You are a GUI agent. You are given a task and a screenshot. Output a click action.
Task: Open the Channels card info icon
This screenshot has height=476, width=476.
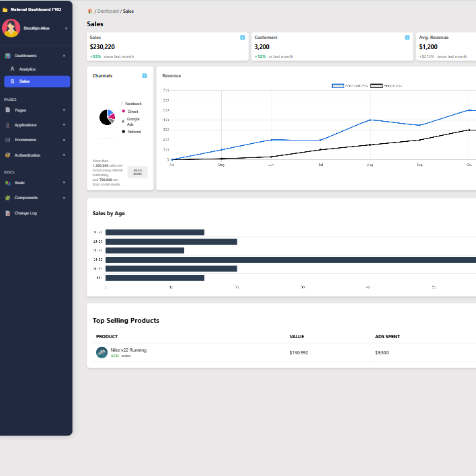click(x=145, y=76)
